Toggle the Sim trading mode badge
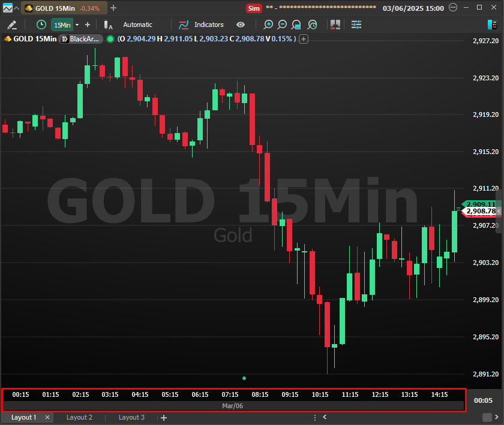 point(254,8)
